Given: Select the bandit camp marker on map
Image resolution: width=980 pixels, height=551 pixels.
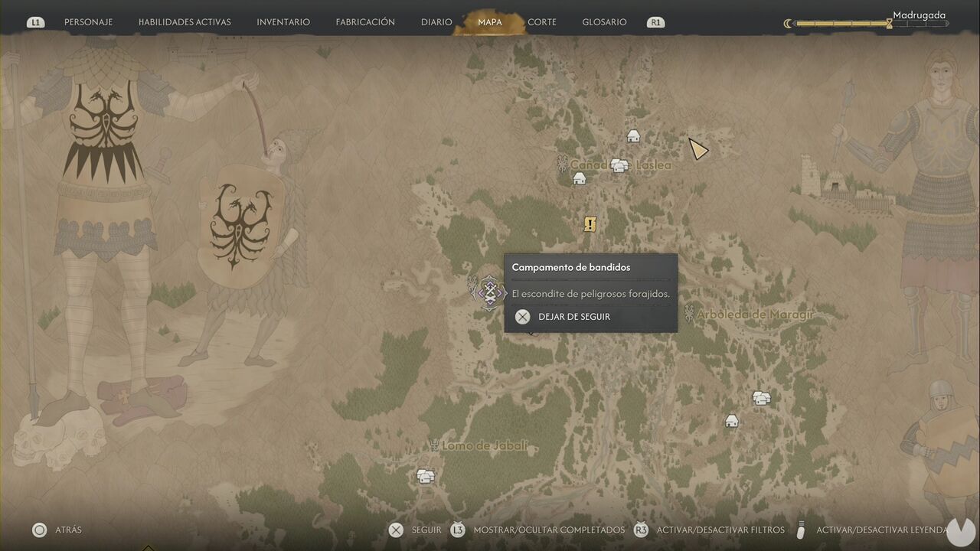Looking at the screenshot, I should click(x=490, y=293).
